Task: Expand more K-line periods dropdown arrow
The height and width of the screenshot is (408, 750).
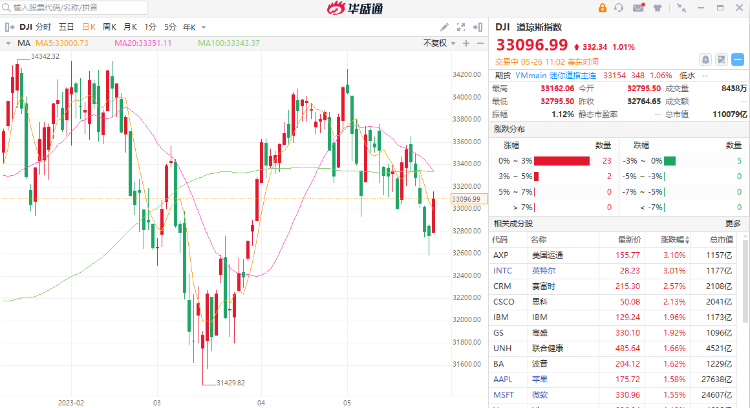Action: [204, 27]
